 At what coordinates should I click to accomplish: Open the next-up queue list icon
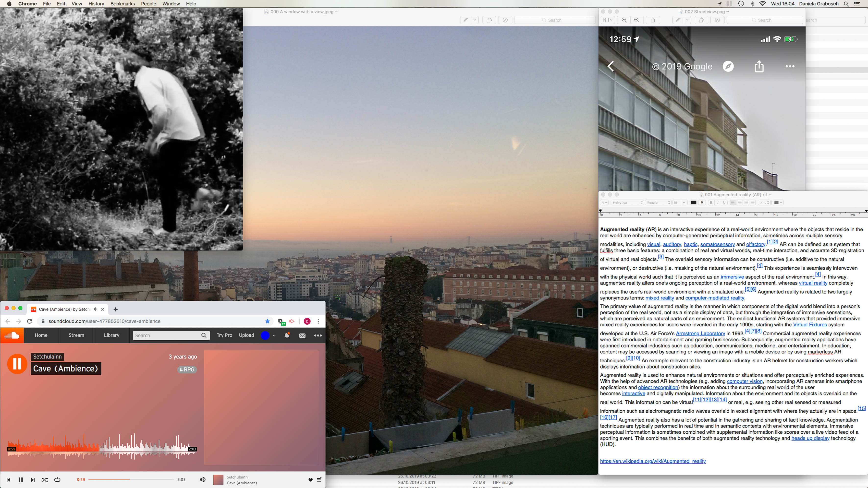pyautogui.click(x=319, y=480)
